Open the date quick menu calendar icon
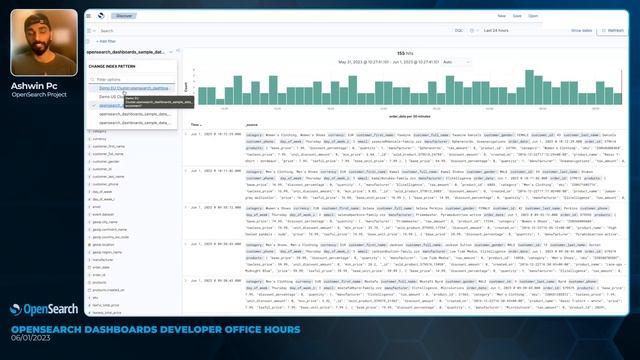This screenshot has height=360, width=640. point(473,31)
